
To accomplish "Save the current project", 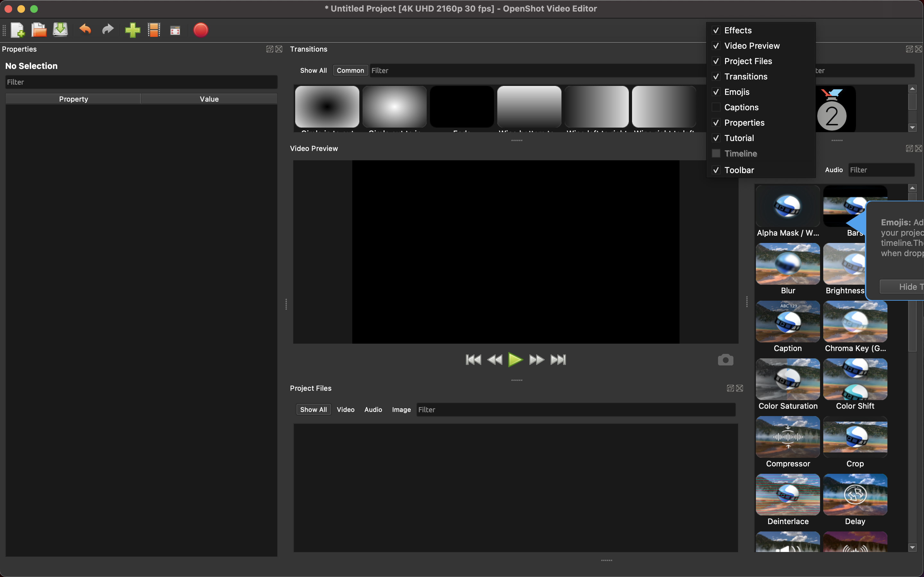I will click(x=60, y=30).
